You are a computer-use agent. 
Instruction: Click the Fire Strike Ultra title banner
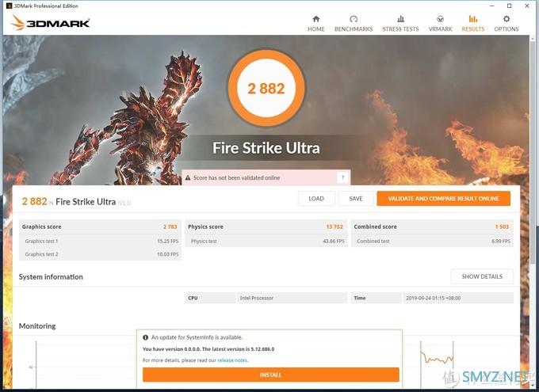(266, 148)
